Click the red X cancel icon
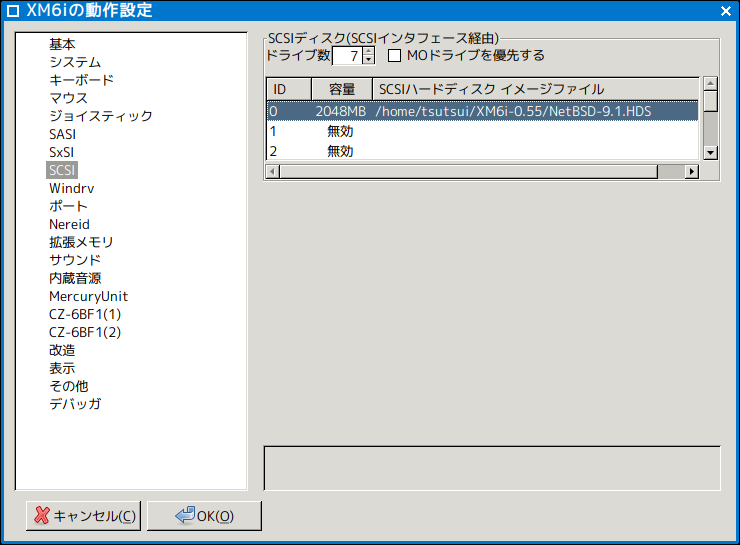 click(x=42, y=516)
